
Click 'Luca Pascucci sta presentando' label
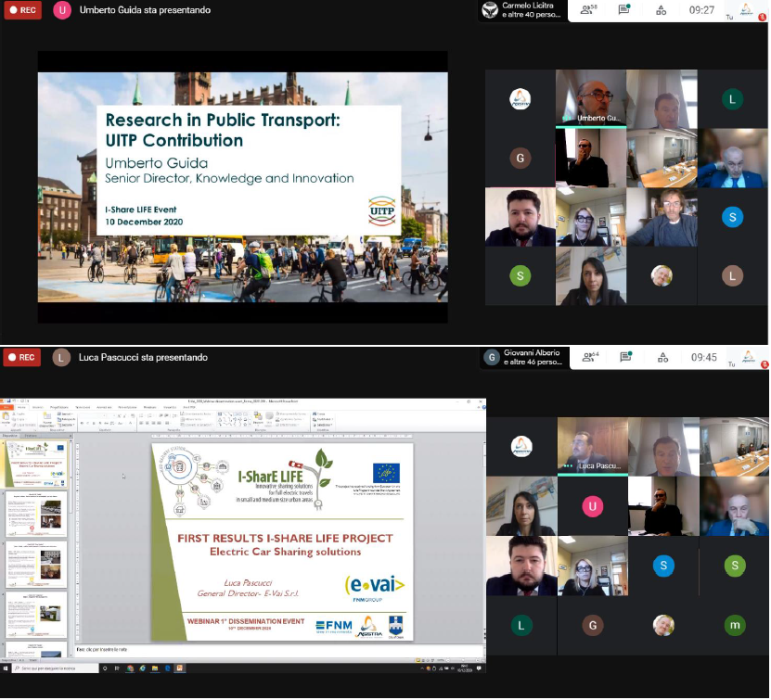point(143,357)
